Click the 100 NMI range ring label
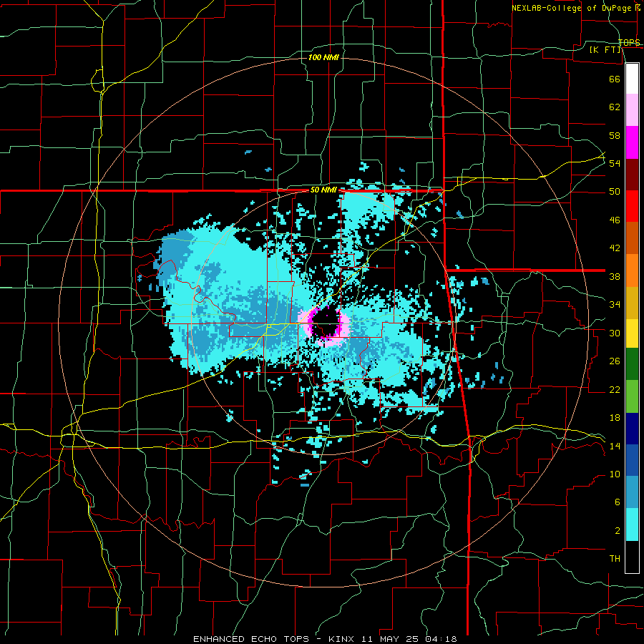This screenshot has width=644, height=644. [x=323, y=57]
